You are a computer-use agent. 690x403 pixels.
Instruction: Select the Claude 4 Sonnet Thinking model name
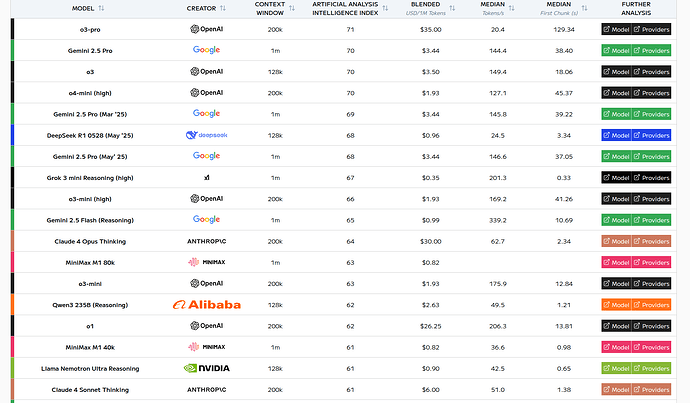(99, 389)
